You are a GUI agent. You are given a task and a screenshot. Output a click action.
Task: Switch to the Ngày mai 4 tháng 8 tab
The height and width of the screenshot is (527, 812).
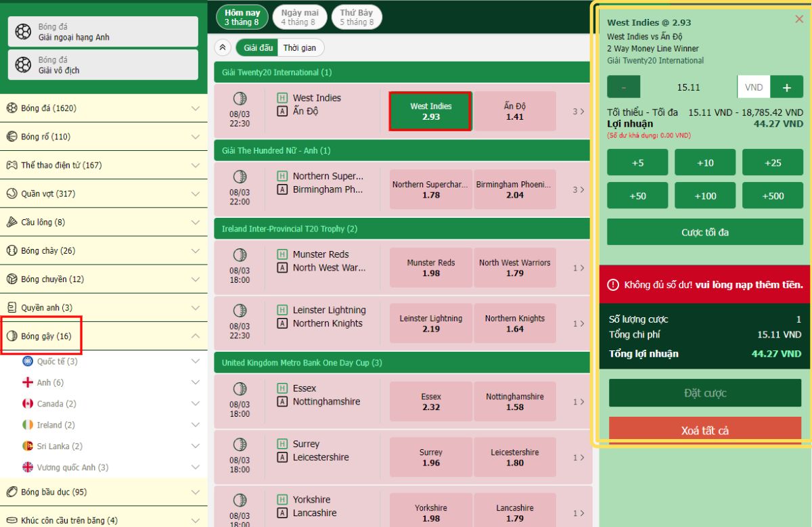click(300, 18)
